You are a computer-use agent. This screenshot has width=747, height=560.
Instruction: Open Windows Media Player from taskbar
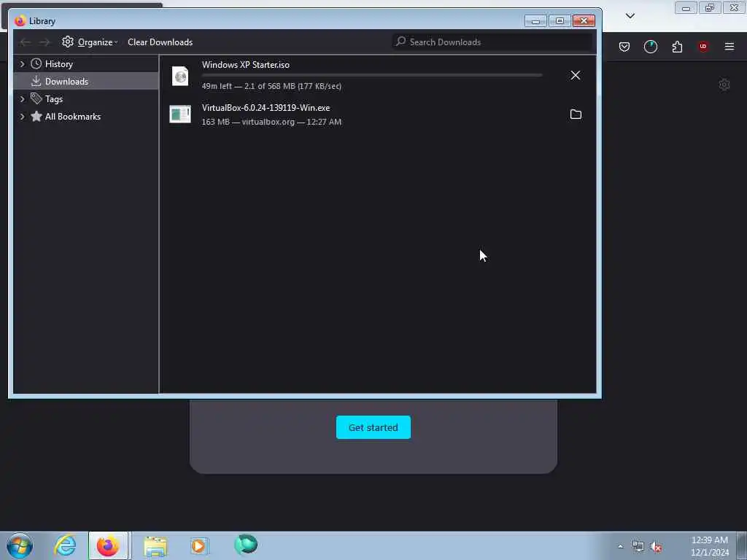coord(199,545)
